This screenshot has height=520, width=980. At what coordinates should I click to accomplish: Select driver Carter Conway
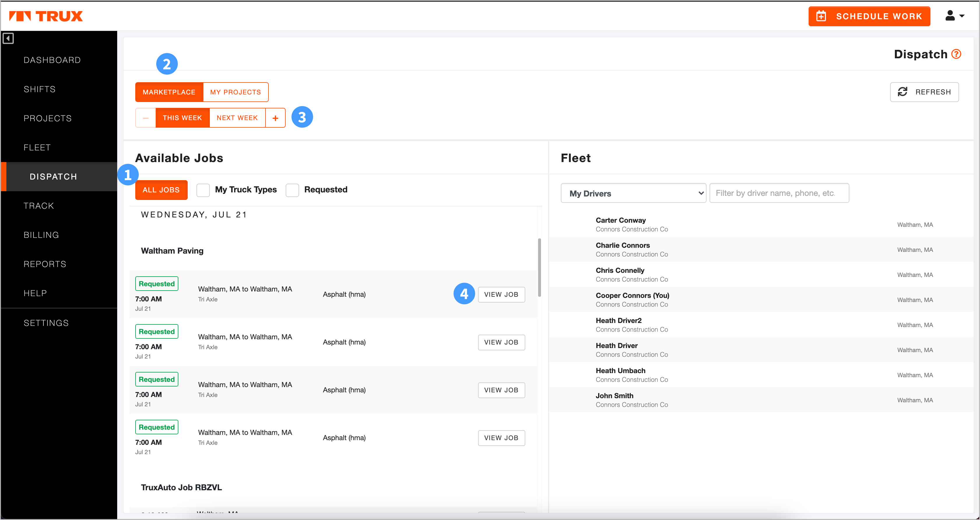(x=761, y=224)
